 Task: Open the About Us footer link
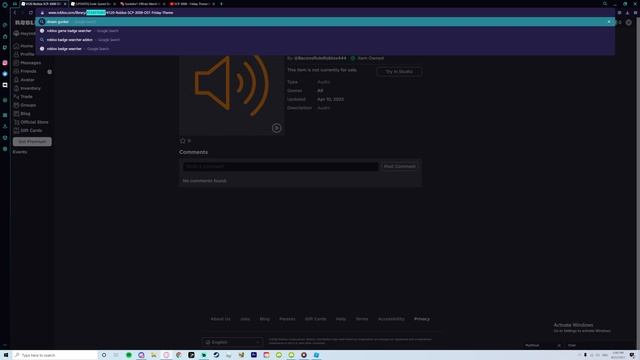tap(220, 319)
